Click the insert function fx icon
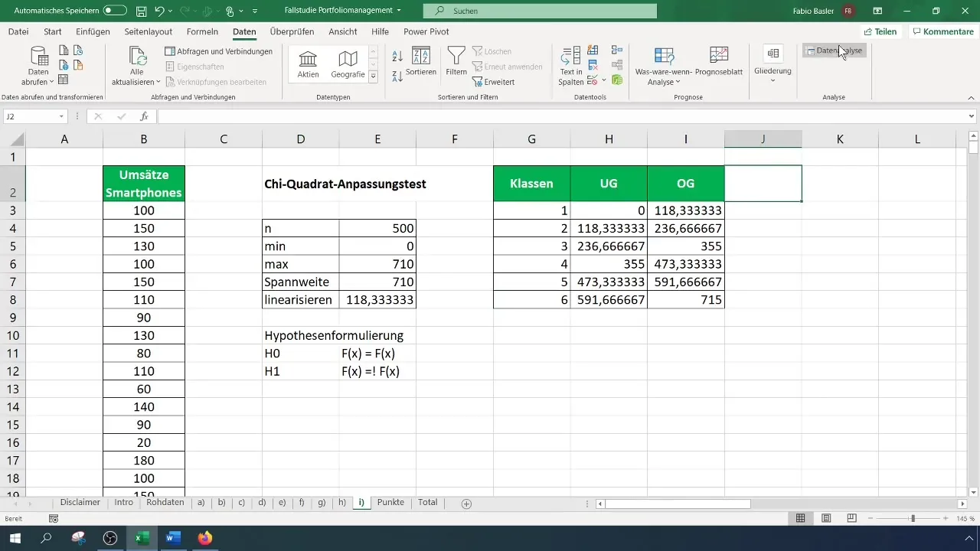 pos(143,116)
